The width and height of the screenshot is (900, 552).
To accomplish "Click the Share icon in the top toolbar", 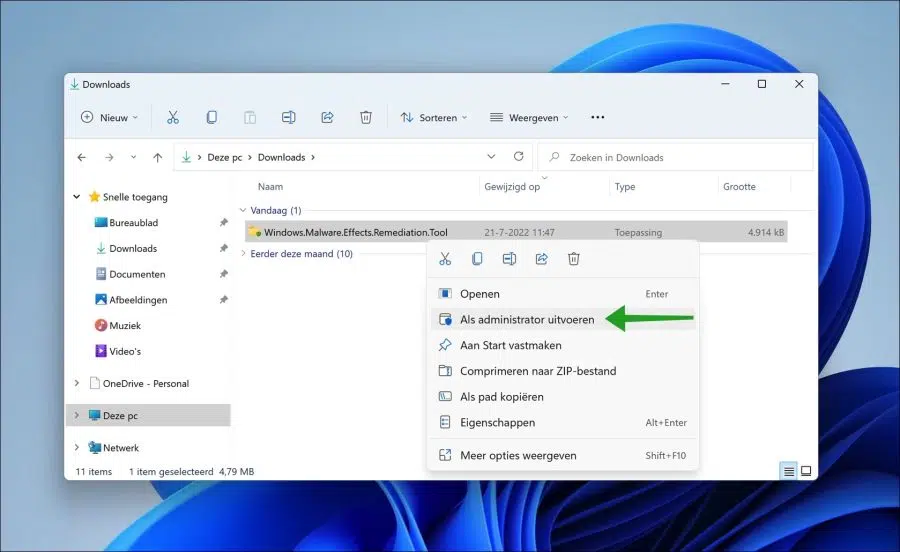I will 327,118.
